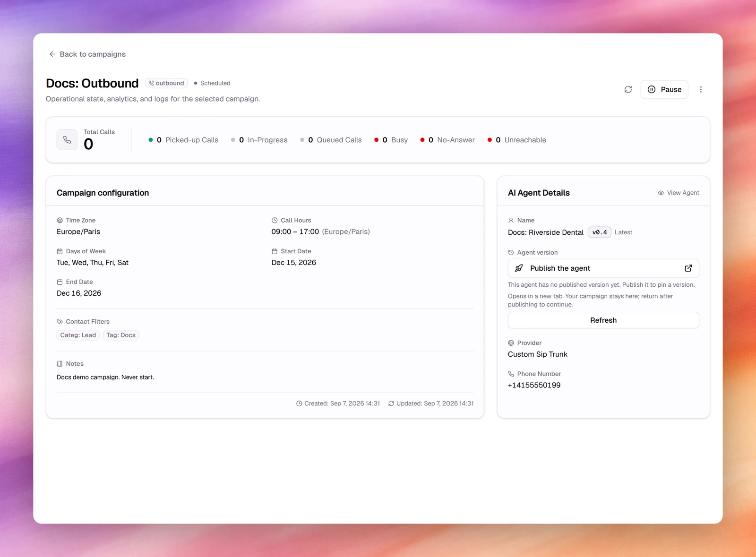
Task: Select the Categ: Lead filter chip
Action: 78,335
